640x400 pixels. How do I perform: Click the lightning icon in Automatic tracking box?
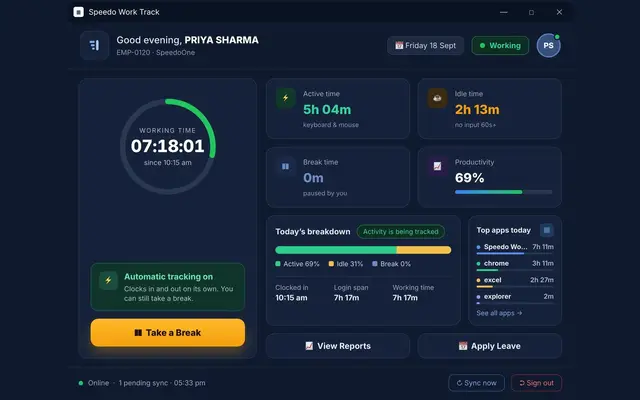[x=108, y=280]
